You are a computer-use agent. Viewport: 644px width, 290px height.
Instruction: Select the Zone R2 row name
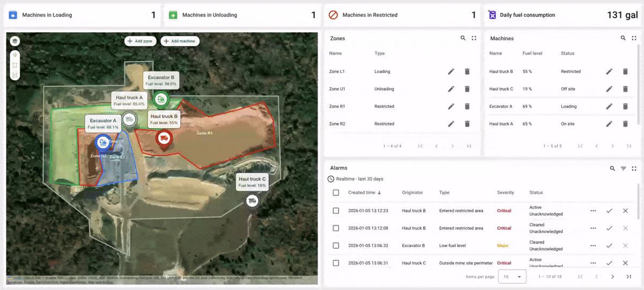click(x=338, y=124)
